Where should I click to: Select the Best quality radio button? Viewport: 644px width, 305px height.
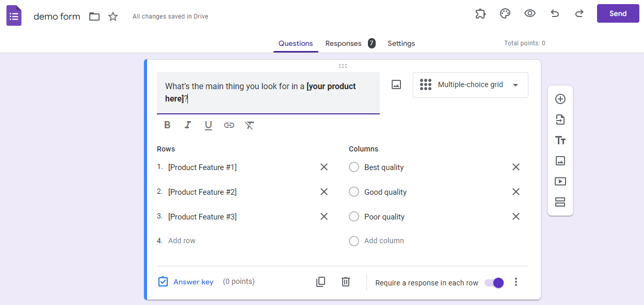pos(354,167)
